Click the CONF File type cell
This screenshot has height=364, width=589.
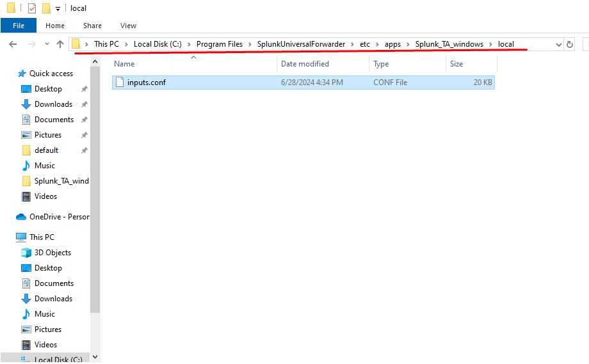point(390,83)
